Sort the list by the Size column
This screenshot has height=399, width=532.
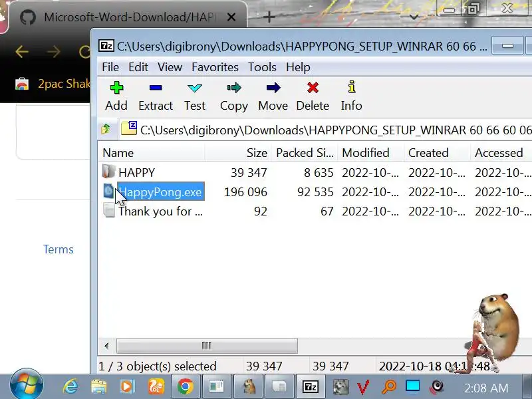[x=237, y=153]
